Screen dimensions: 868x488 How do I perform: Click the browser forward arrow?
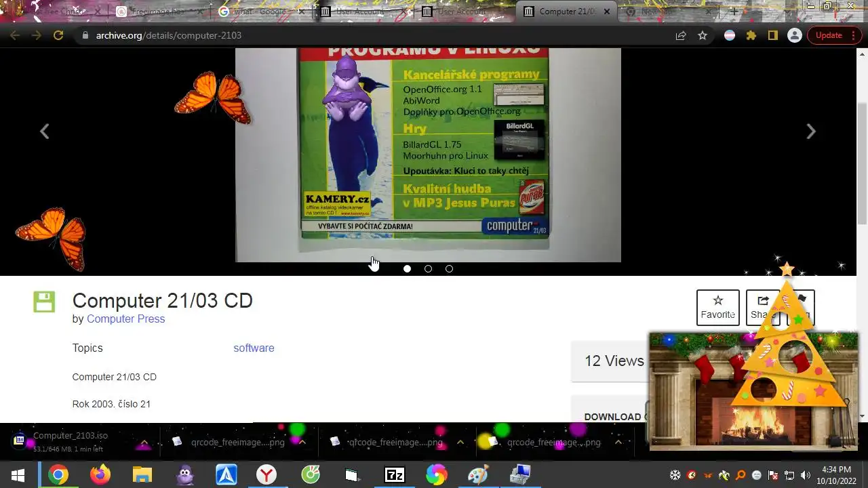click(x=37, y=35)
